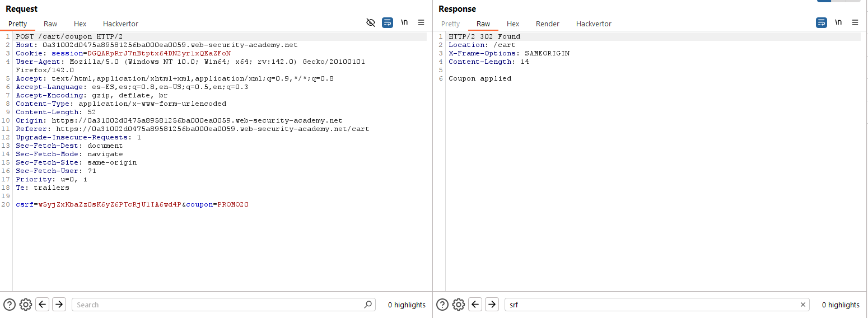Open the Request Hex tab
Image resolution: width=868 pixels, height=318 pixels.
click(80, 24)
